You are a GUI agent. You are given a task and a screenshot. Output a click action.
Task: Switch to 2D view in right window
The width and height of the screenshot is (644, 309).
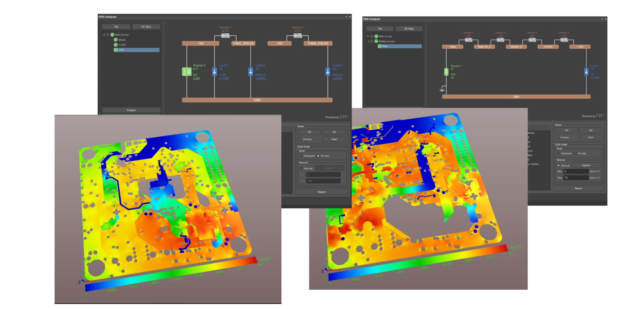566,130
